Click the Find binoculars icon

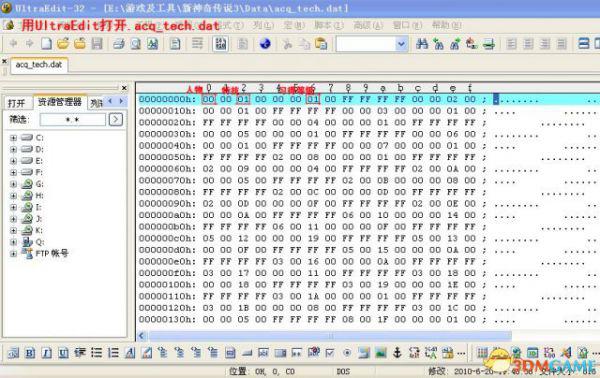coord(422,44)
